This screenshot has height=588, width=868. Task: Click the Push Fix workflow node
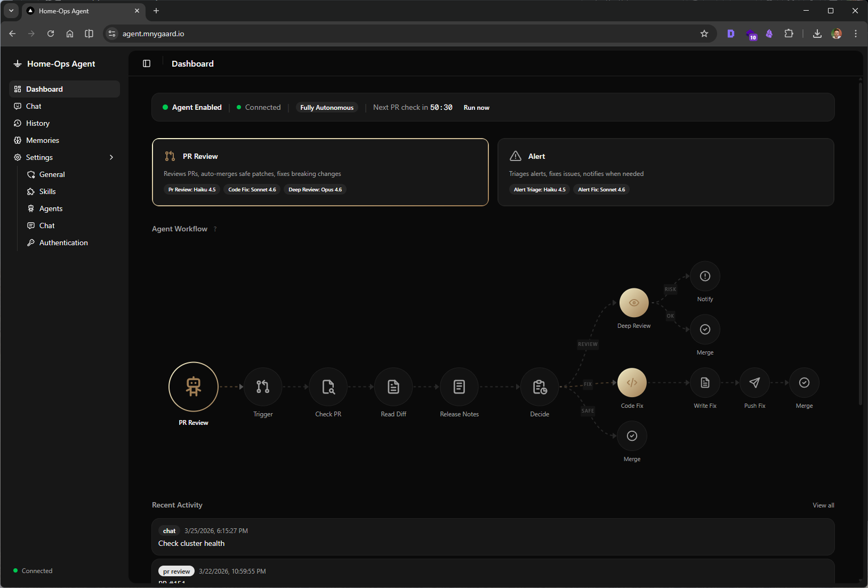(754, 383)
